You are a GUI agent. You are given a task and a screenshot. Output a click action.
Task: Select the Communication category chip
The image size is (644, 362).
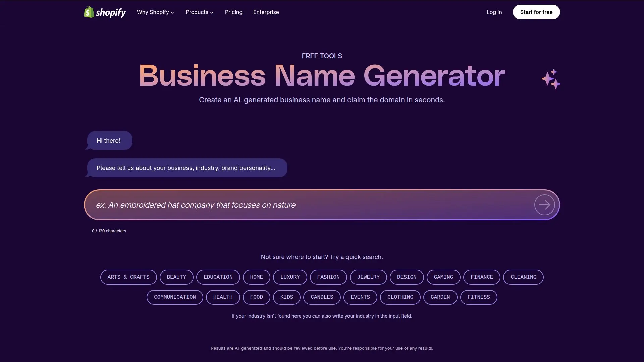click(x=175, y=297)
